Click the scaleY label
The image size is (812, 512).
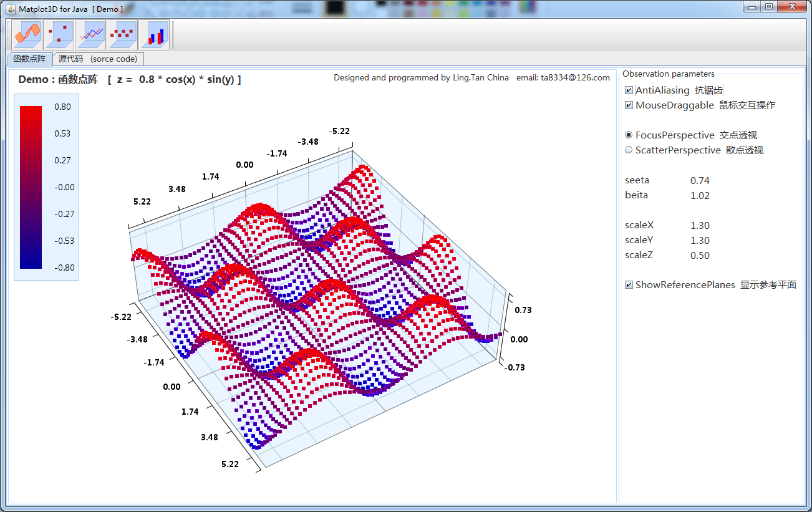point(639,240)
